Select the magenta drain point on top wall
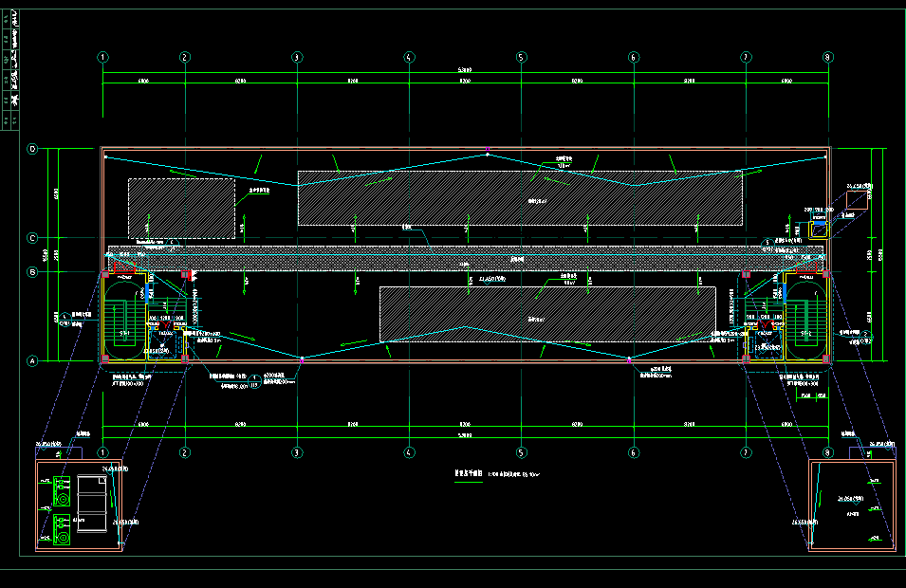The width and height of the screenshot is (906, 588). 487,152
